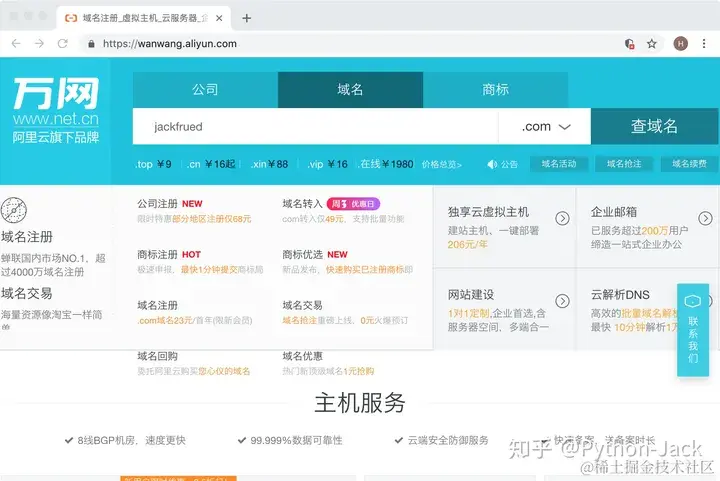Expand the .com domain suffix dropdown
The image size is (720, 481).
tap(545, 126)
